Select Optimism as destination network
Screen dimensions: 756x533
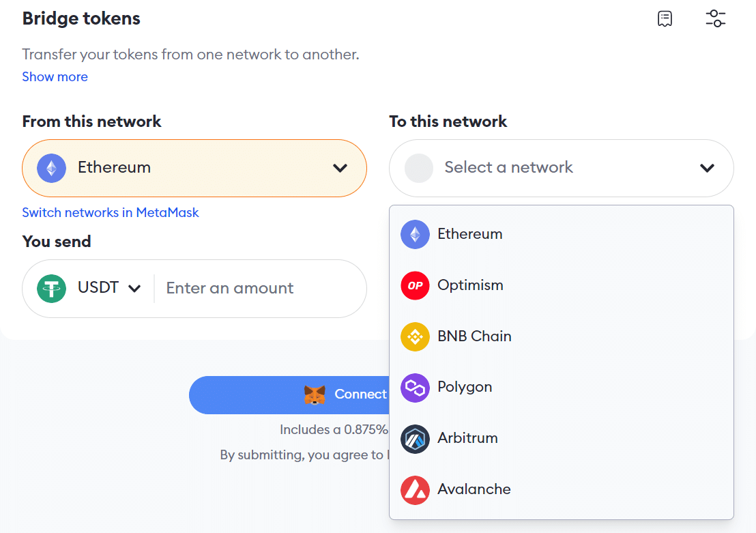[x=562, y=285]
